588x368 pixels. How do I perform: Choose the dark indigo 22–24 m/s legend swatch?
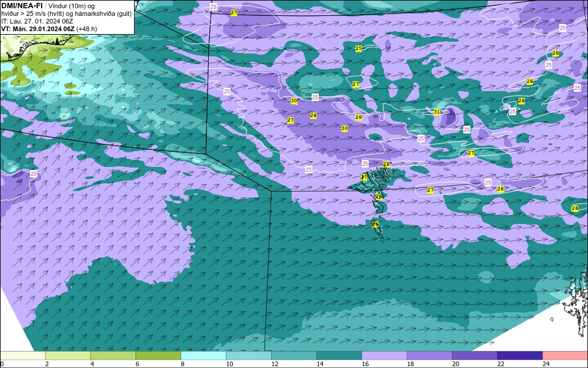tap(520, 356)
